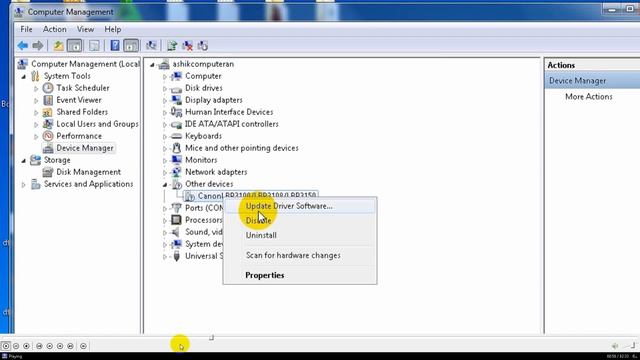Collapse the Other devices category
640x360 pixels.
click(x=165, y=184)
